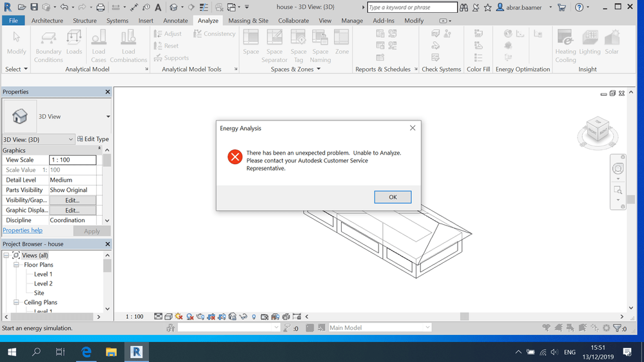Close the Energy Analysis dialog with X
644x362 pixels.
pyautogui.click(x=413, y=128)
